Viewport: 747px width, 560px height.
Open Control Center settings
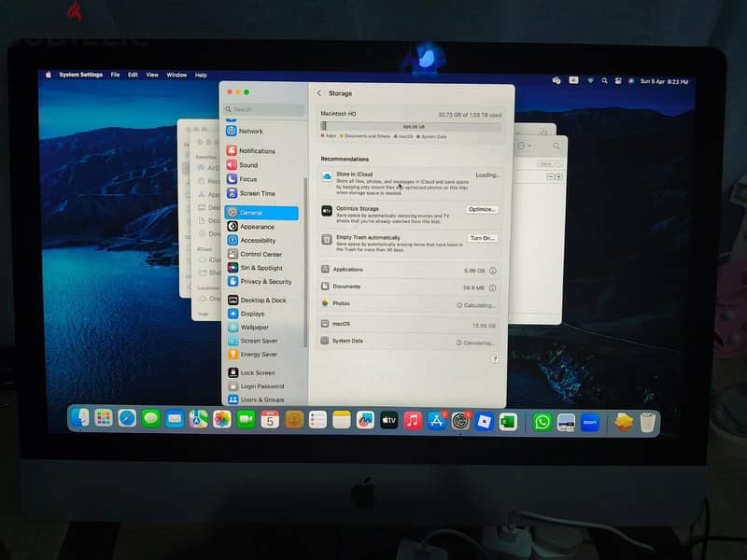261,254
